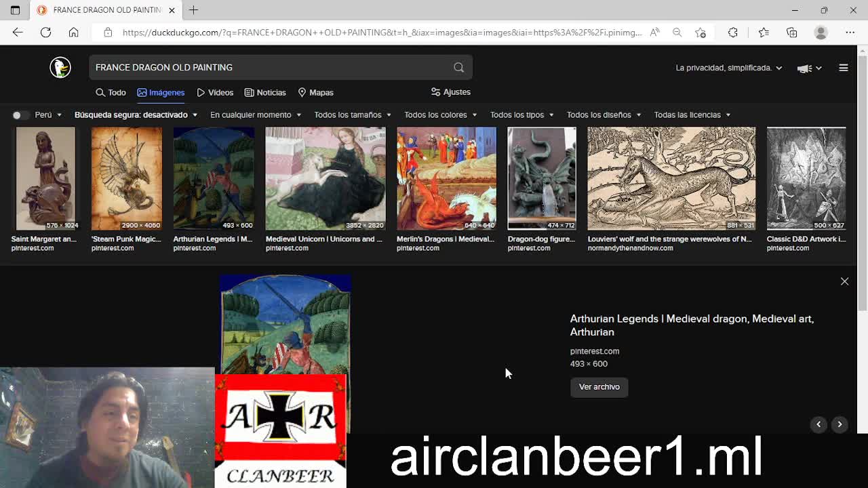The image size is (868, 488).
Task: Click the DuckDuckGo search input field
Action: [x=271, y=67]
